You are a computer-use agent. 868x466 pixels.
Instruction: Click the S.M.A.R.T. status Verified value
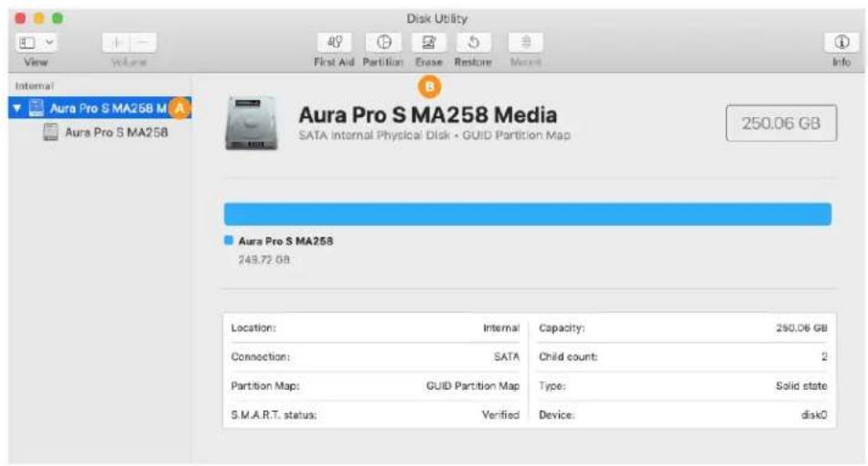point(500,415)
